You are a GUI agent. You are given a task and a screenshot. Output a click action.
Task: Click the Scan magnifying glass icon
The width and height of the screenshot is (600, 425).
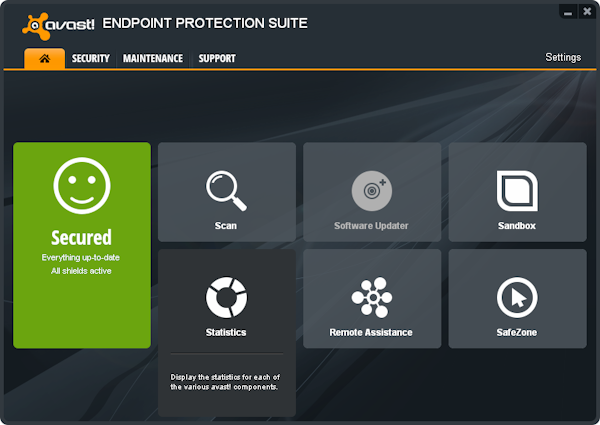coord(226,189)
